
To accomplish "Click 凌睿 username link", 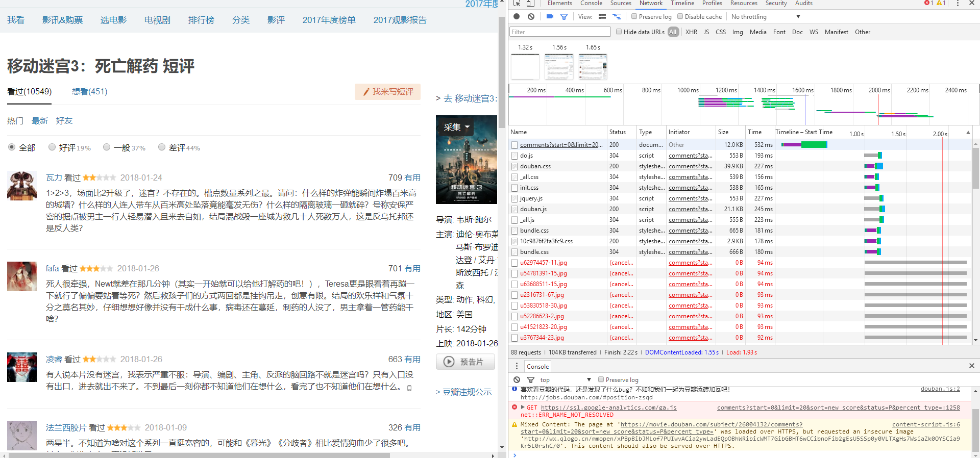I will coord(54,359).
